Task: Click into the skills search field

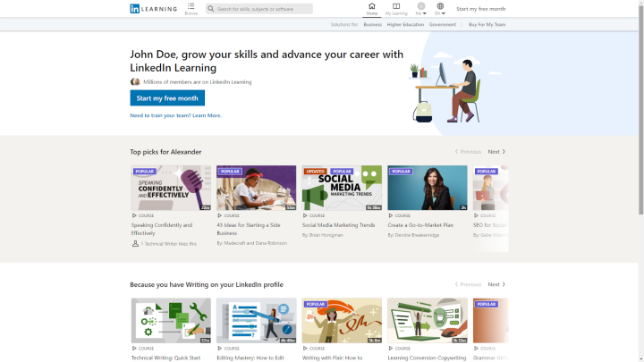Action: [263, 9]
